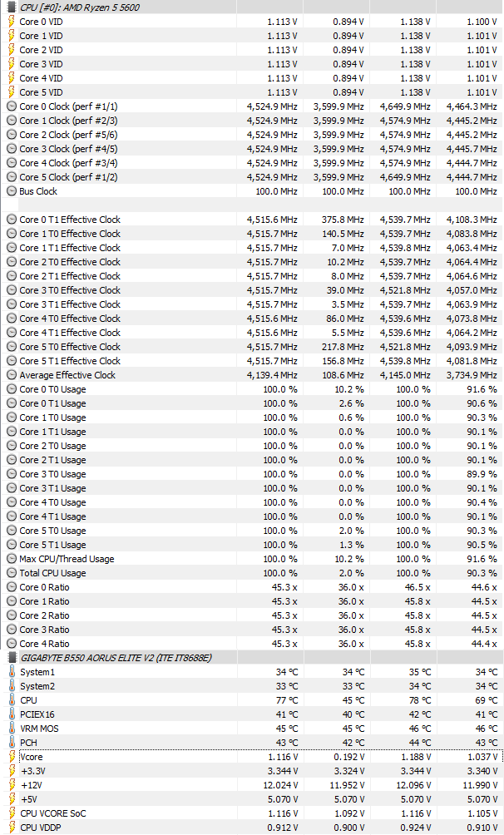
Task: Select the Core 3 T0 Effective Clock row
Action: coord(70,290)
